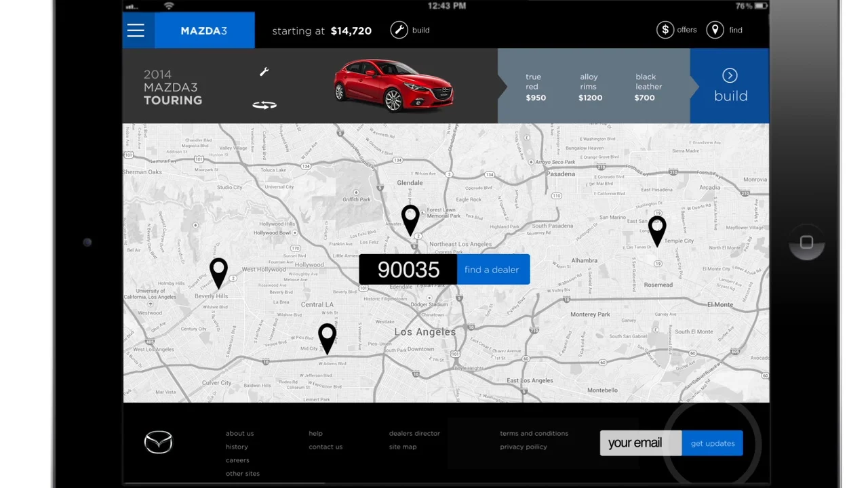Select the black leather $700 option
868x488 pixels.
[647, 87]
